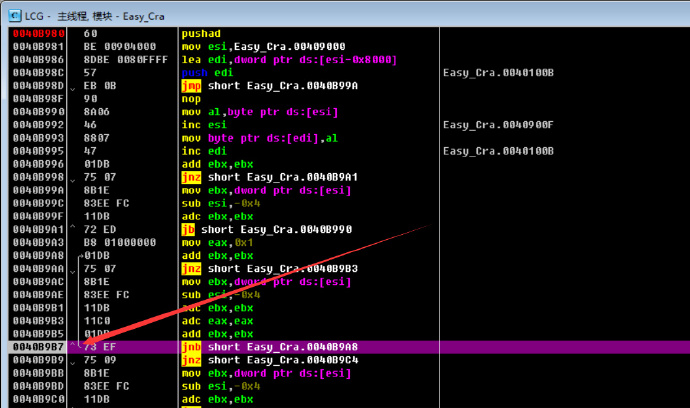Click address 0040B9A3

39,243
